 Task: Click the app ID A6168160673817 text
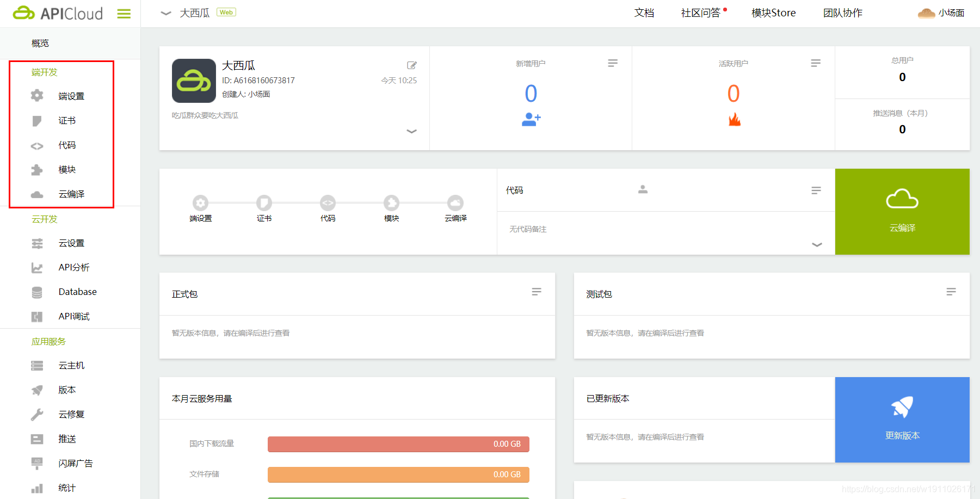click(258, 81)
